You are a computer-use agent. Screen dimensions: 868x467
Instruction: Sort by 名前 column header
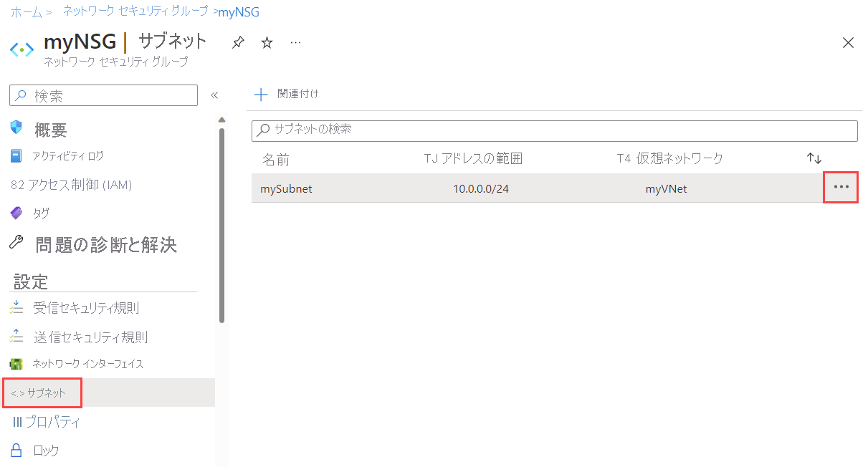(x=276, y=159)
